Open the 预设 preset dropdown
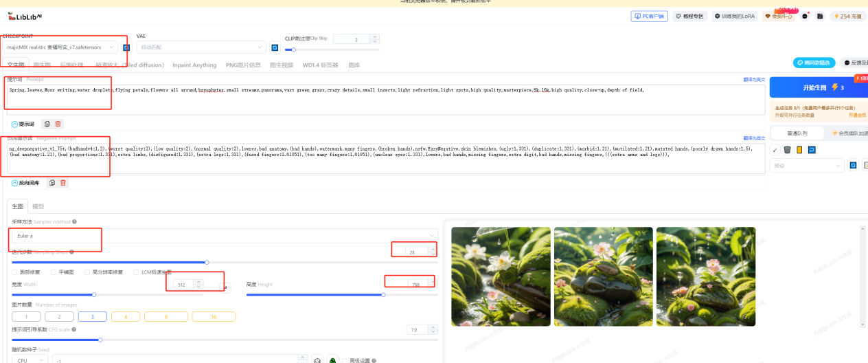 pyautogui.click(x=807, y=166)
